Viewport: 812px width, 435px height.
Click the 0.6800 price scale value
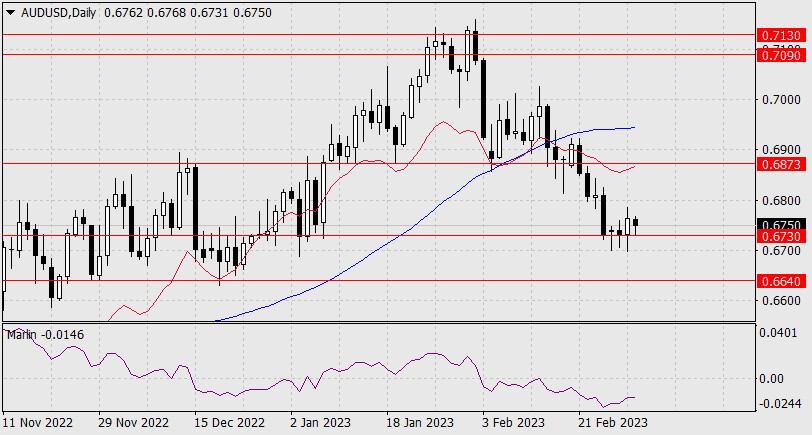(781, 200)
